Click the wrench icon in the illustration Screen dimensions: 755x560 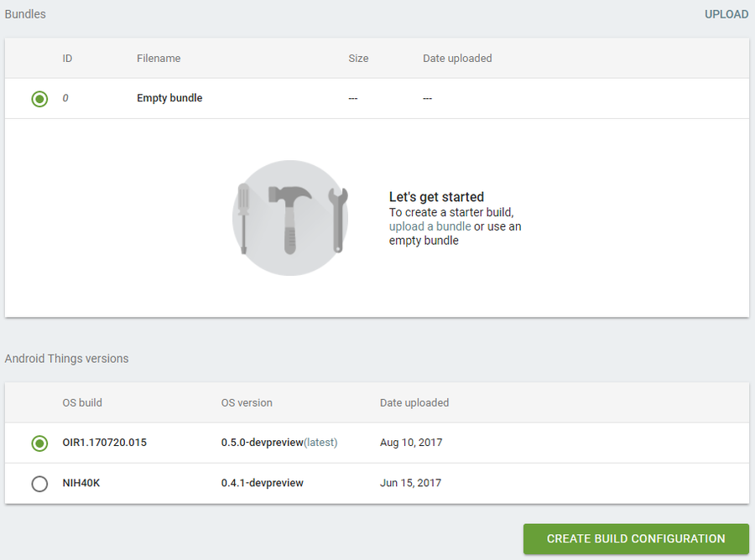tap(338, 220)
